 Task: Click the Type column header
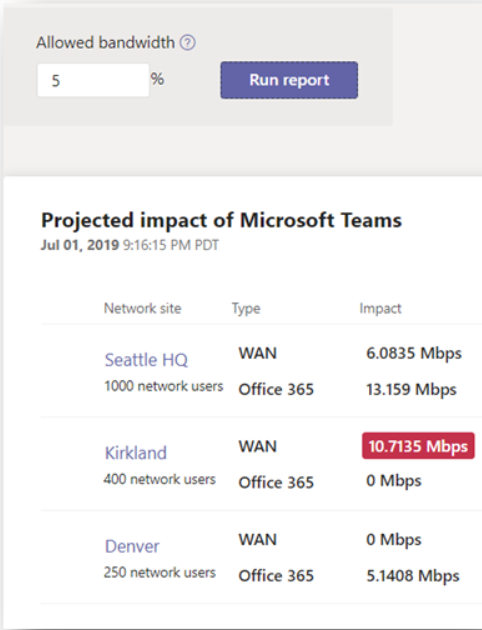point(246,309)
